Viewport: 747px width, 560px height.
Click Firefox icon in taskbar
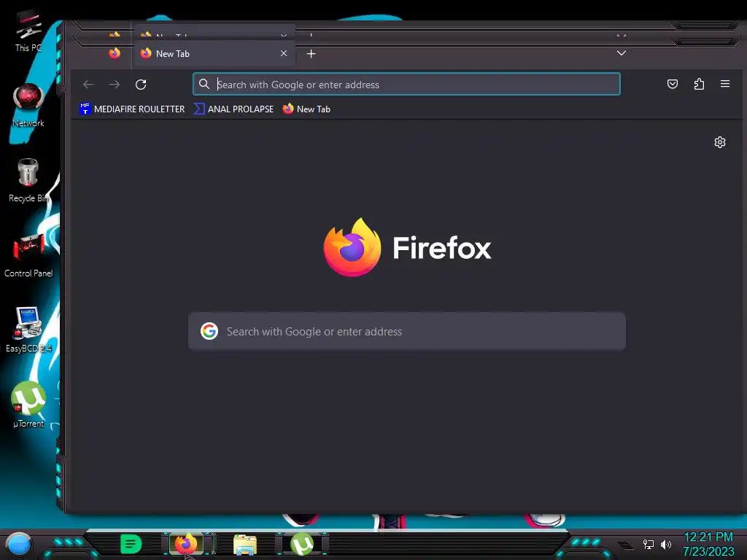(186, 544)
